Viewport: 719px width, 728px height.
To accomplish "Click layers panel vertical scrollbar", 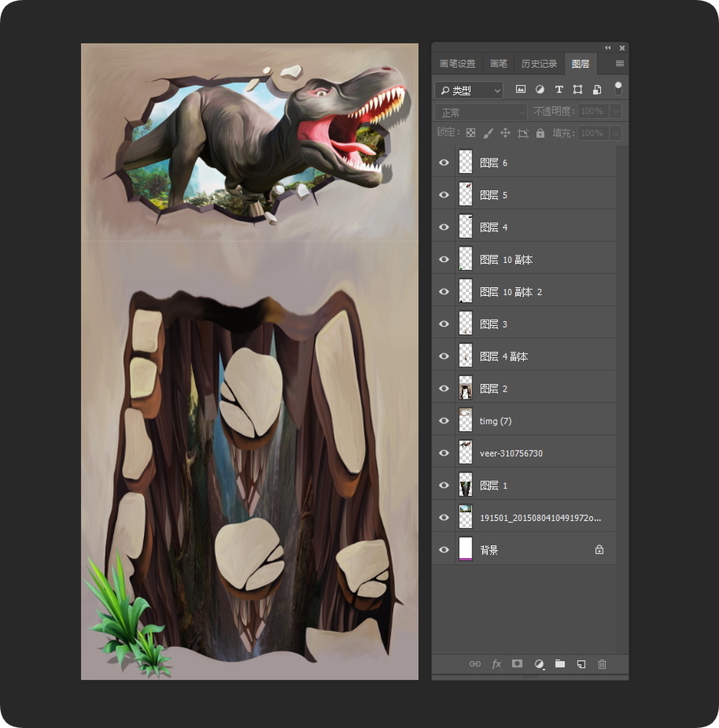I will click(622, 400).
